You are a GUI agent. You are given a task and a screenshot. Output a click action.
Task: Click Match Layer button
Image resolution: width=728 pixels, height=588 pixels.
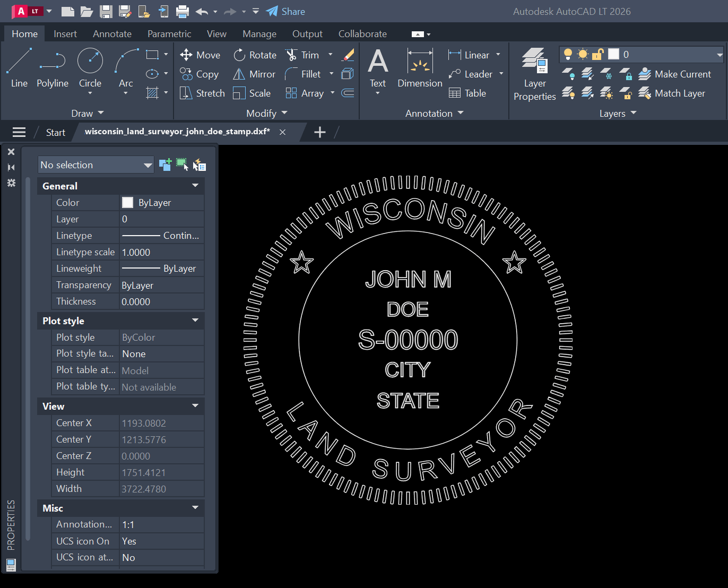pyautogui.click(x=672, y=93)
